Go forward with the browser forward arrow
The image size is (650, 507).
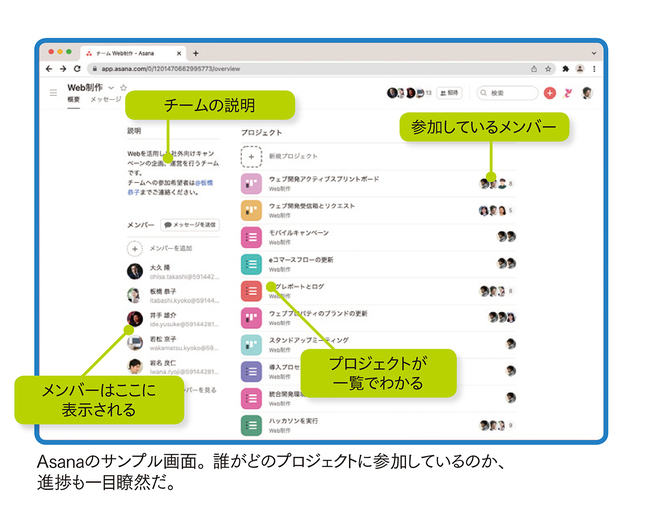(x=63, y=69)
